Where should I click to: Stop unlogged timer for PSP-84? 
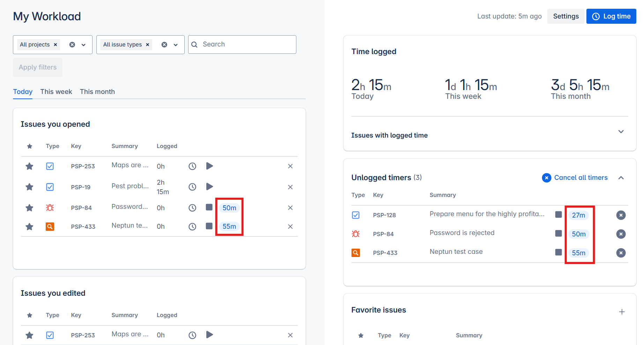[558, 233]
